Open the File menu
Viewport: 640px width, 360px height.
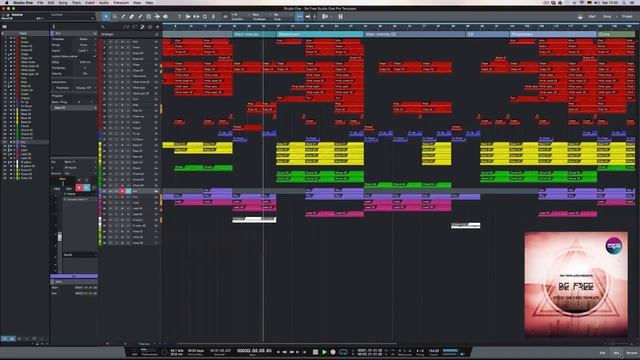40,2
